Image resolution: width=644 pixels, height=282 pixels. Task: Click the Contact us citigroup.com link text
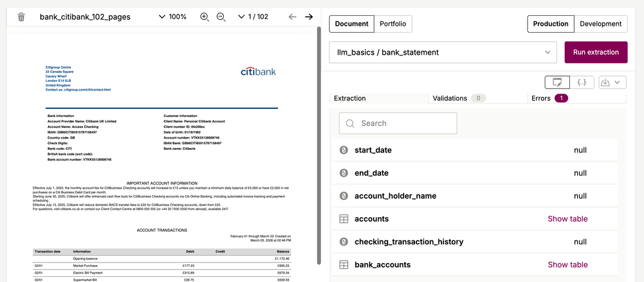click(x=78, y=89)
